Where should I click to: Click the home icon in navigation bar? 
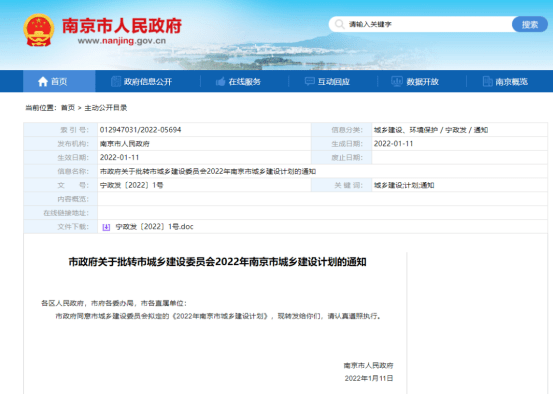[x=43, y=81]
